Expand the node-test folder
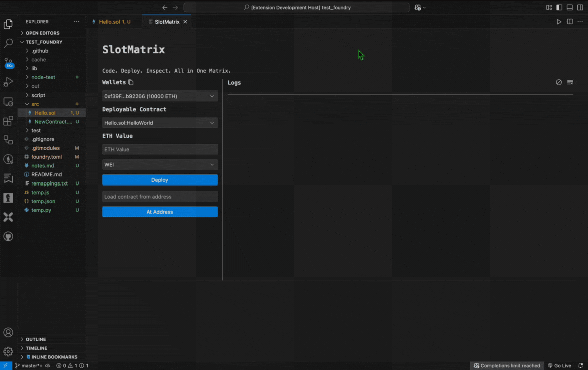 click(52, 77)
